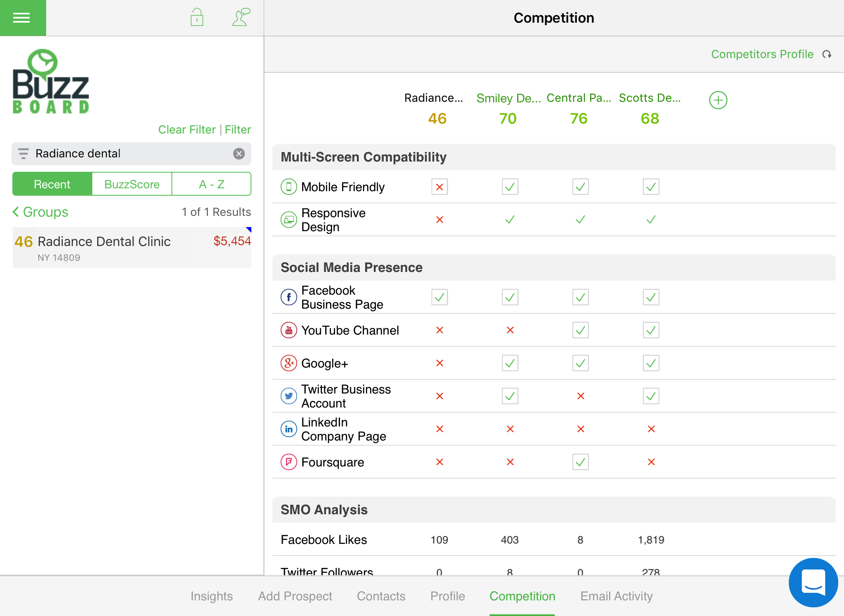Select the BuzzScore sorting option
The image size is (844, 616).
[x=131, y=184]
